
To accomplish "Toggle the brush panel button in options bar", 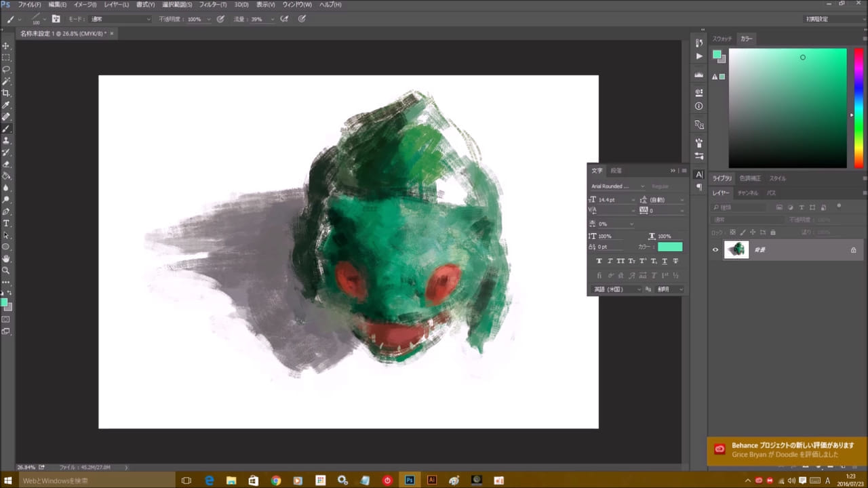I will 56,19.
